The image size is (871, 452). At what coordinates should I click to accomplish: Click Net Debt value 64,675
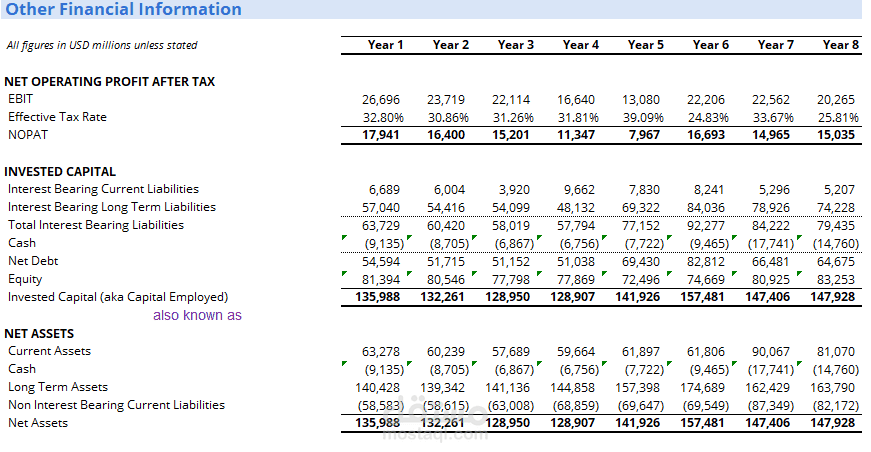coord(835,262)
